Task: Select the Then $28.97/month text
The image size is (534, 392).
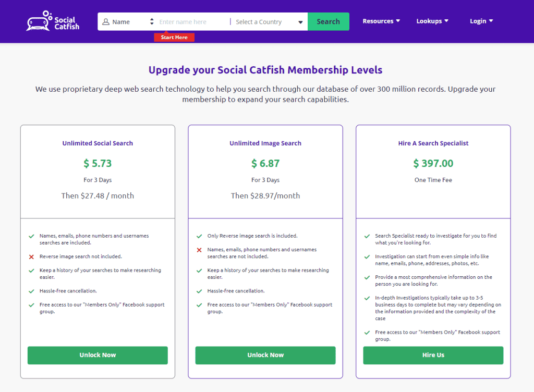Action: [265, 195]
